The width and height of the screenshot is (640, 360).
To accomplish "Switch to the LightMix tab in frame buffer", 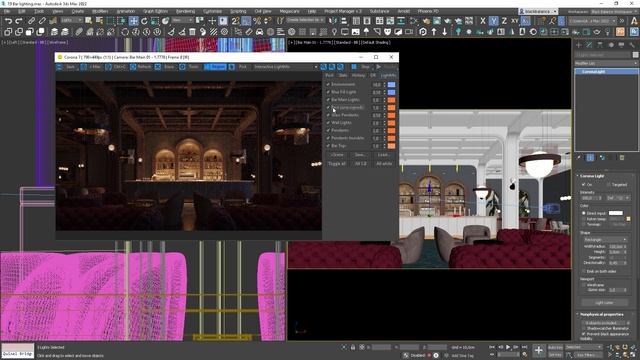I will tap(388, 76).
